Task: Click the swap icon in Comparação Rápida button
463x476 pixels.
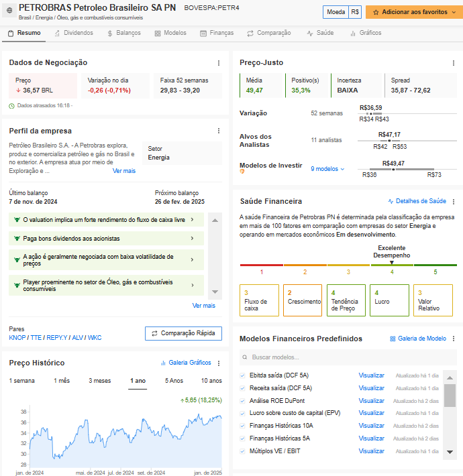Action: tap(154, 333)
